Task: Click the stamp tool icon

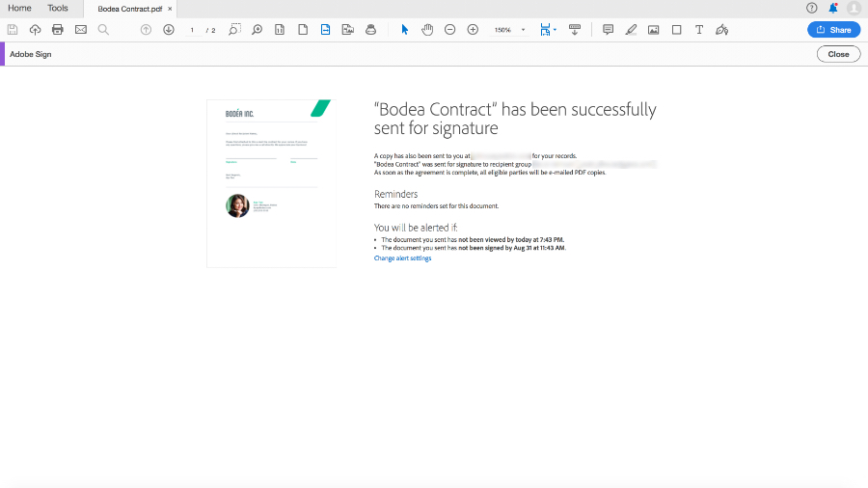Action: pyautogui.click(x=371, y=30)
